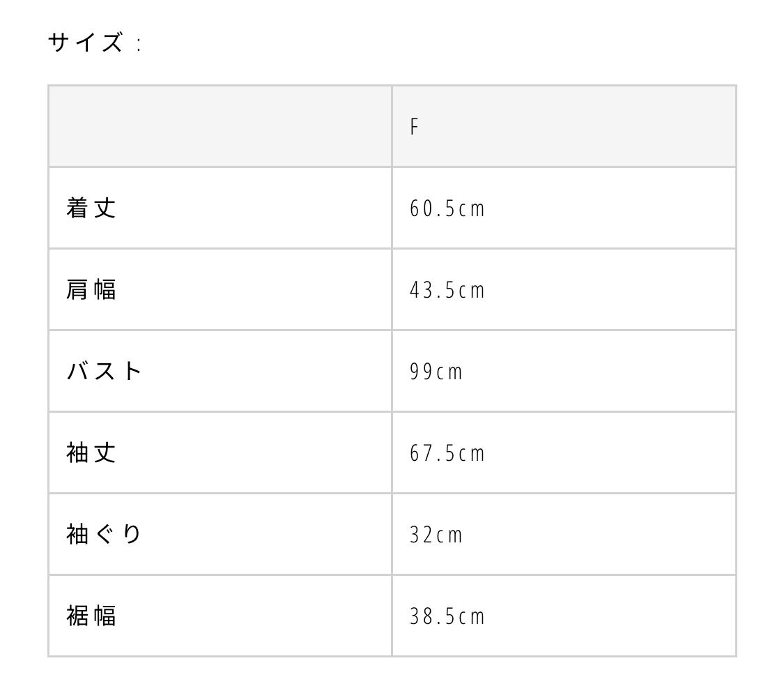784x693 pixels.
Task: Click the 着丈 row label
Action: 91,208
